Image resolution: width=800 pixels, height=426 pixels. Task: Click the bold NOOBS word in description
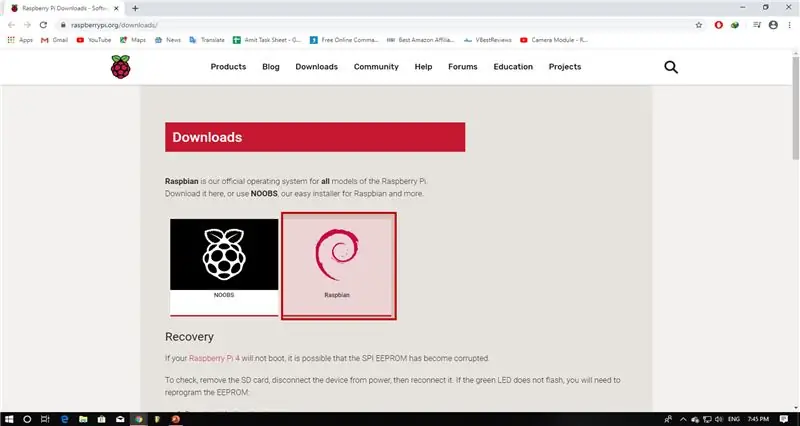pos(264,194)
